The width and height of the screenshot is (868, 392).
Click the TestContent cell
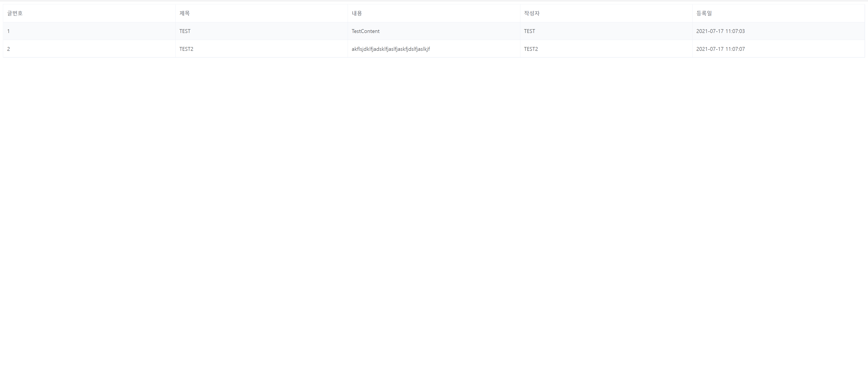(x=365, y=31)
